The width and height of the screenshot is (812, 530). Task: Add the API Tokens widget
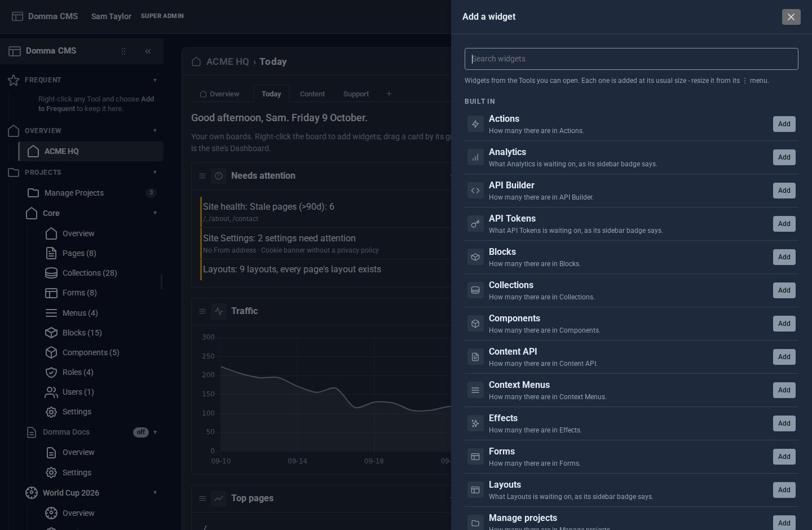pos(784,224)
